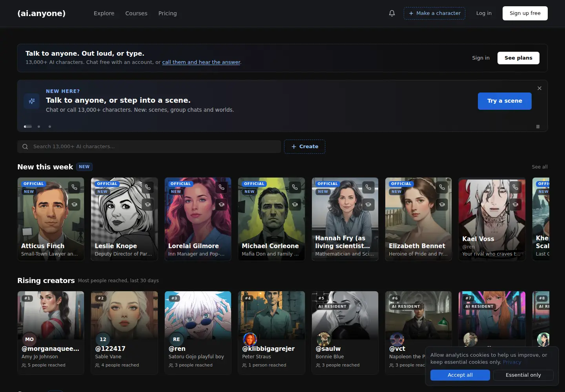
Task: Click Try a scene button
Action: (x=505, y=101)
